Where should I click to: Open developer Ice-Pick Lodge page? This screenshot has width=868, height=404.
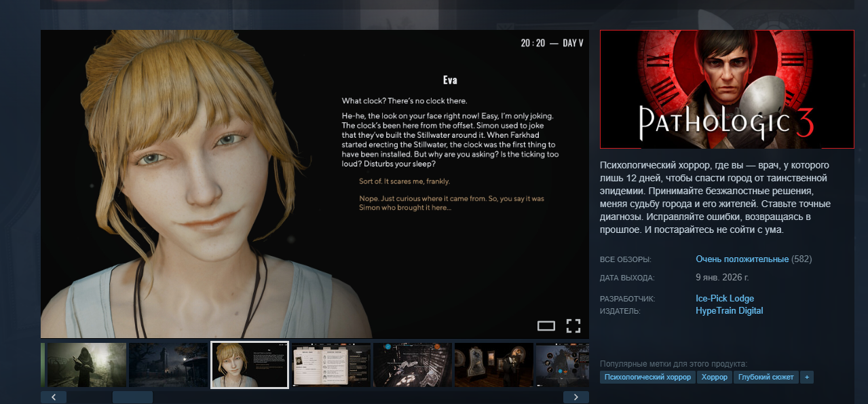pyautogui.click(x=725, y=299)
